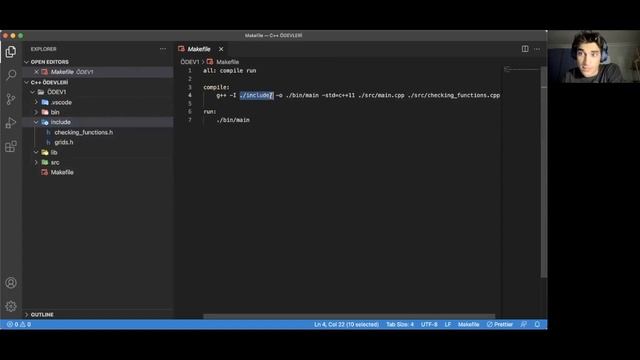Viewport: 640px width, 360px height.
Task: Change Tab Size: 4 indentation setting
Action: [400, 324]
